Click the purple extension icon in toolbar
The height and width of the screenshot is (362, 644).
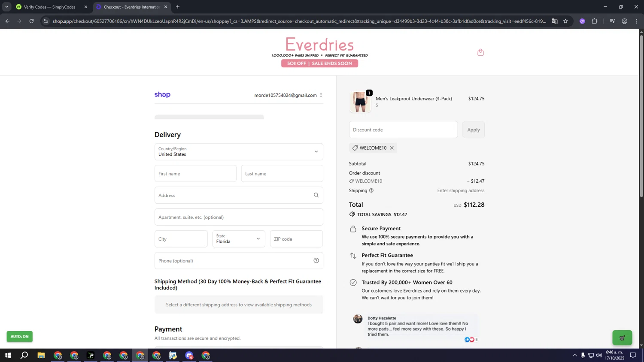(582, 21)
